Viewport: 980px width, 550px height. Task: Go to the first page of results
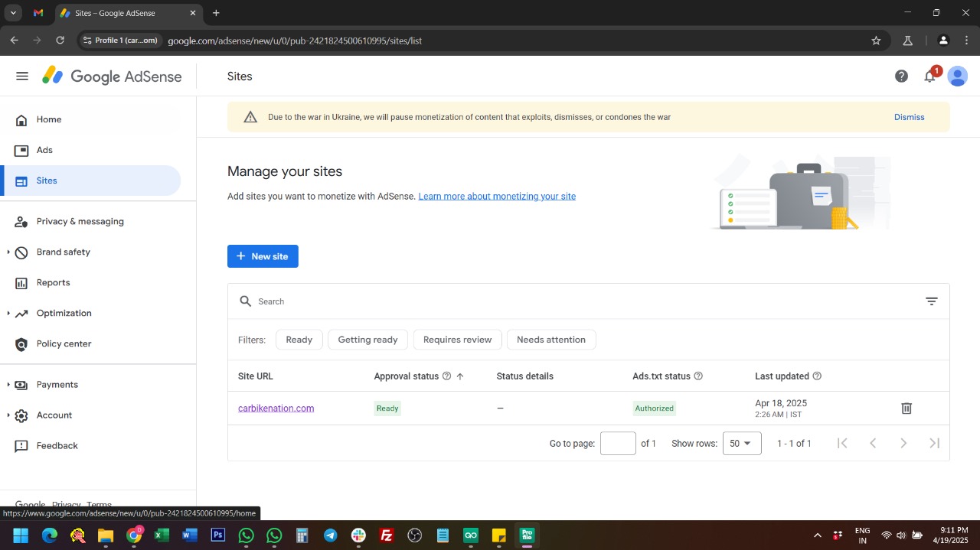842,443
